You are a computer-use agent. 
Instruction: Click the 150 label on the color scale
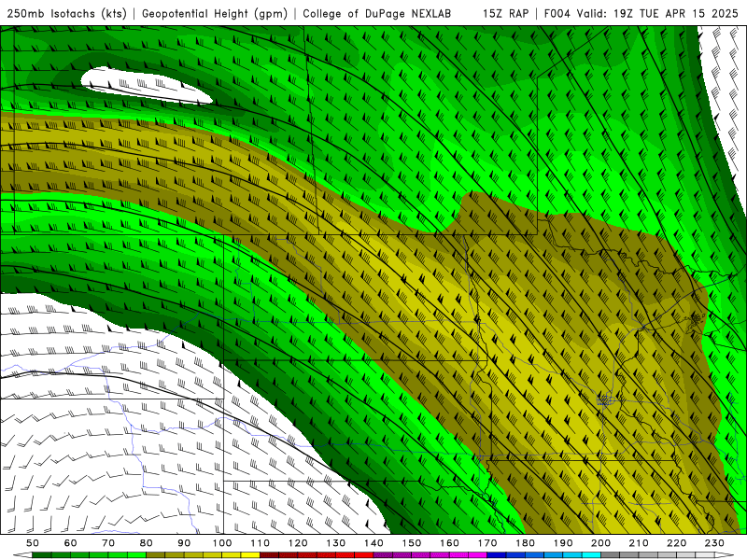click(412, 543)
